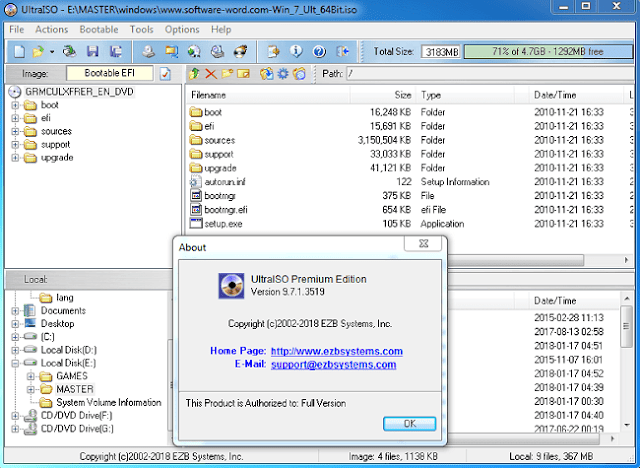
Task: Click the Convert image disc icon
Action: 194,51
